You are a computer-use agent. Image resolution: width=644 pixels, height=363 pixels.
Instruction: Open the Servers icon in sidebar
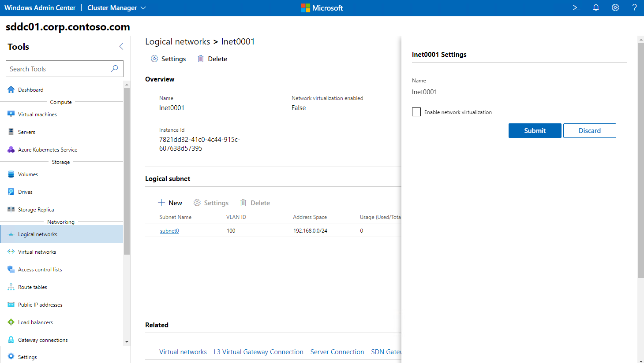tap(11, 132)
